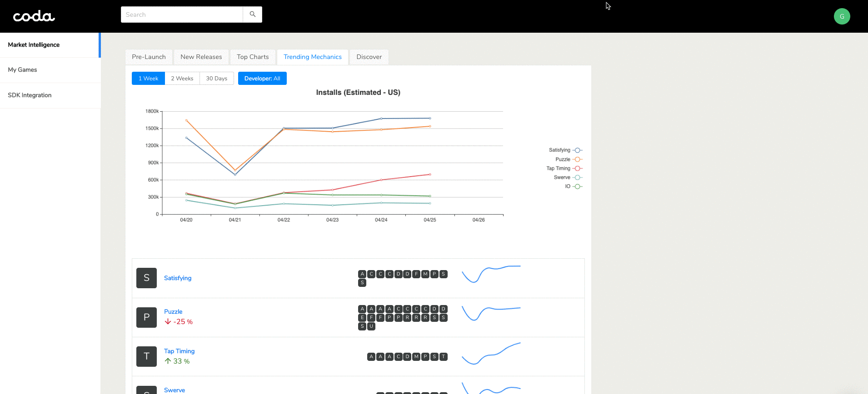Toggle Satisfying series in chart legend
The width and height of the screenshot is (868, 394).
565,150
